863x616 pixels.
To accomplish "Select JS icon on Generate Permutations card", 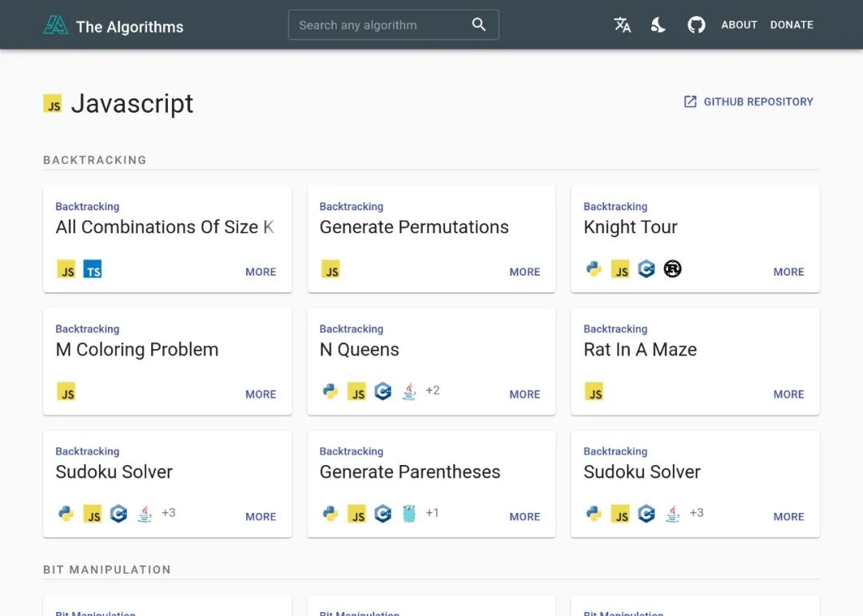I will pos(331,269).
